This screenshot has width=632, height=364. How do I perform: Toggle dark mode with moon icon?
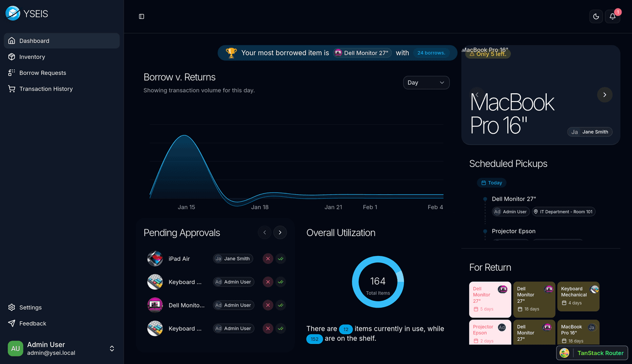click(x=596, y=16)
